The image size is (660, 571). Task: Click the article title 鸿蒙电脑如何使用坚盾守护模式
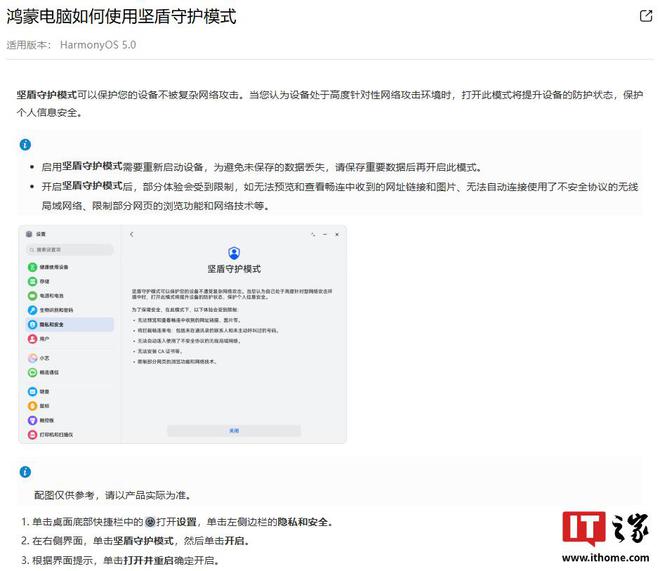point(121,16)
